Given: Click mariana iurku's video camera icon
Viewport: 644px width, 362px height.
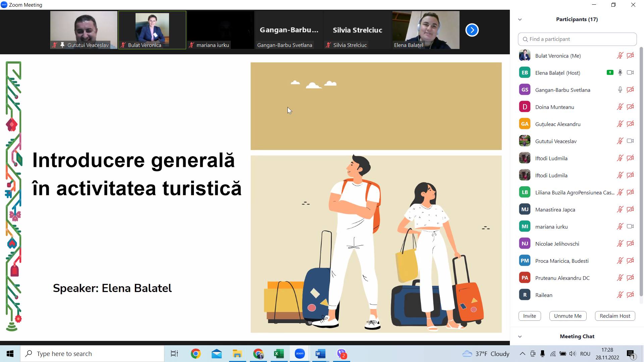Looking at the screenshot, I should pyautogui.click(x=630, y=226).
